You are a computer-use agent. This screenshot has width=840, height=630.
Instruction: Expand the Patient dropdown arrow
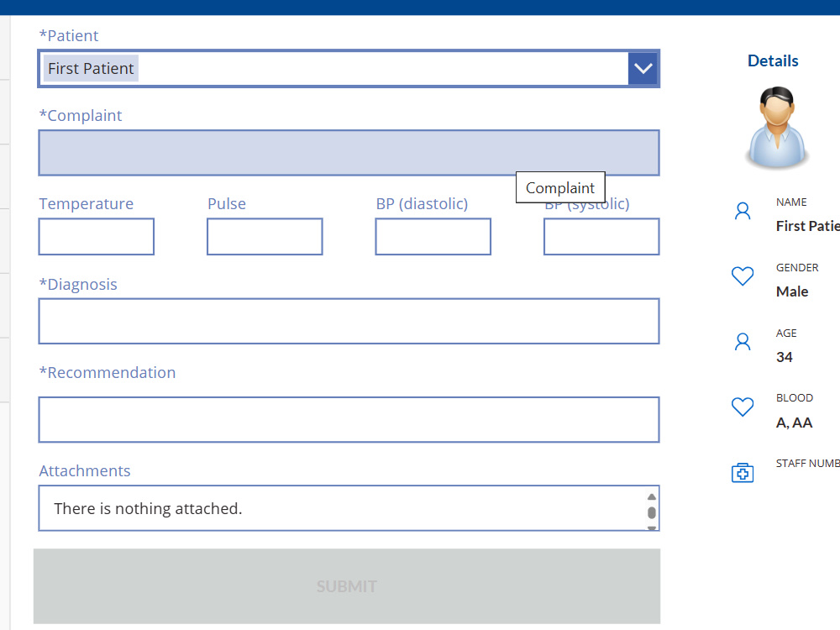[643, 69]
